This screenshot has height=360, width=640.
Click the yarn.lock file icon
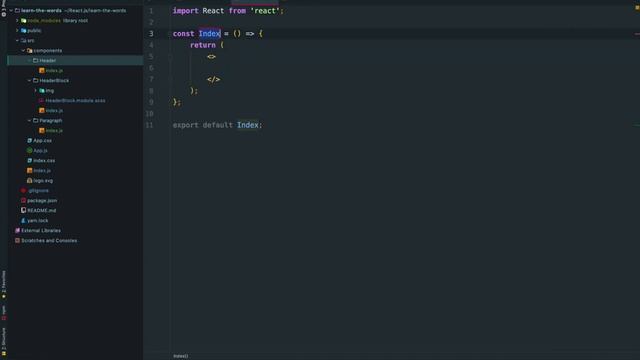[x=23, y=220]
